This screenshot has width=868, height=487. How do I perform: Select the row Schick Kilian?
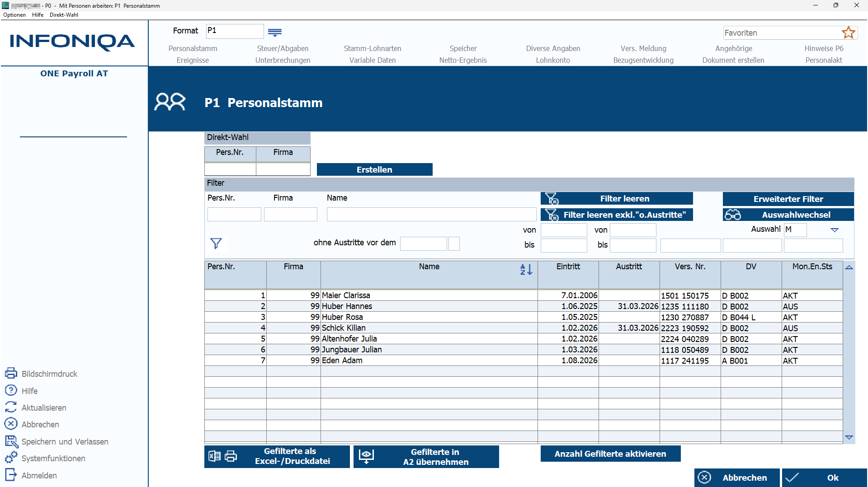point(524,328)
